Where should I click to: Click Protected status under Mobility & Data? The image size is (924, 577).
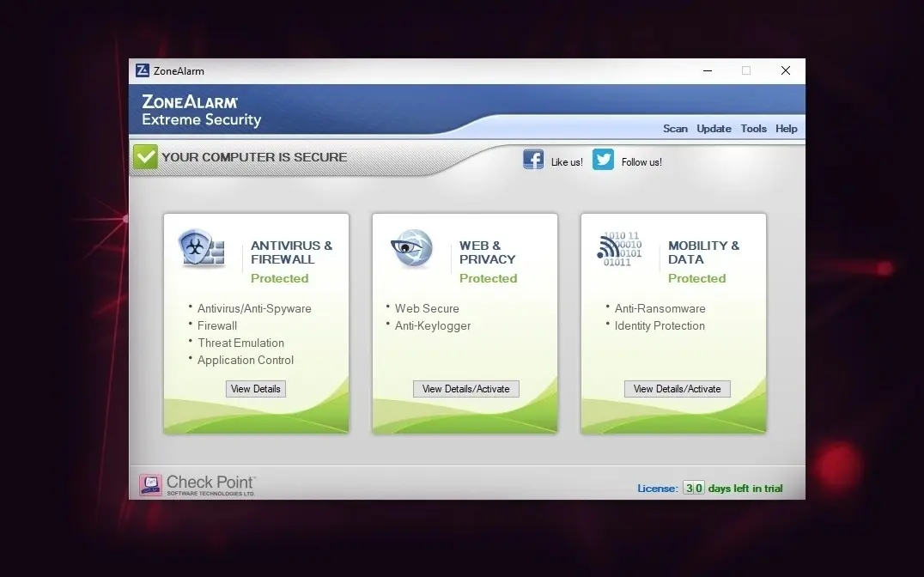[x=696, y=278]
